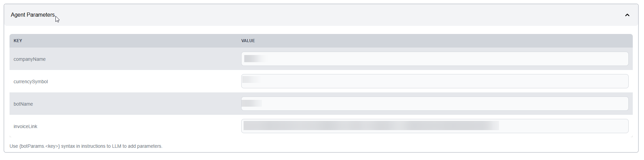Select the botName key label

click(x=23, y=104)
